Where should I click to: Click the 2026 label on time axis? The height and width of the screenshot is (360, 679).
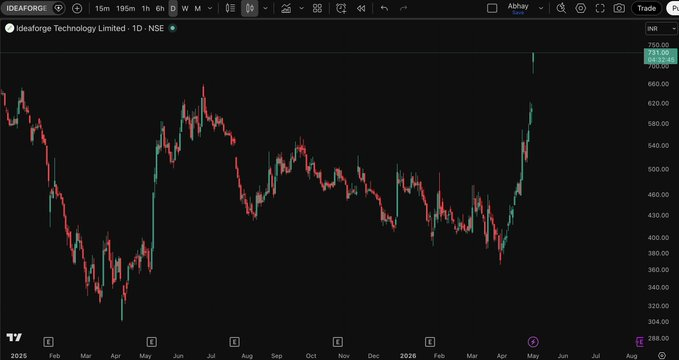pos(408,356)
